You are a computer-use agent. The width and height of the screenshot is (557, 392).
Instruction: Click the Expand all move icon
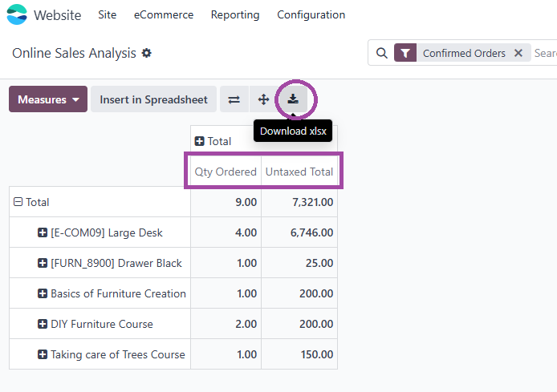pos(263,99)
